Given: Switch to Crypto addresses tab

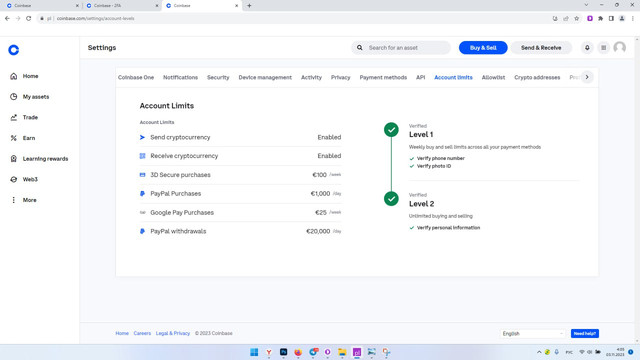Looking at the screenshot, I should pos(537,78).
